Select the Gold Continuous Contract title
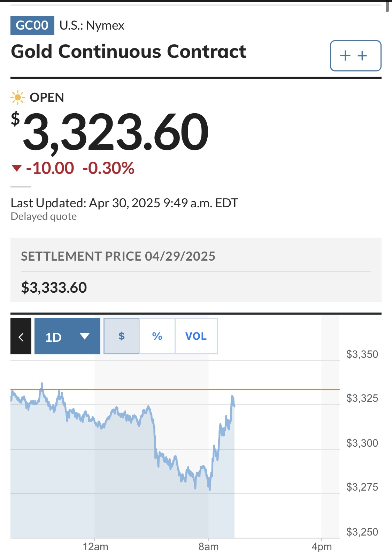The width and height of the screenshot is (392, 554). pos(129,52)
